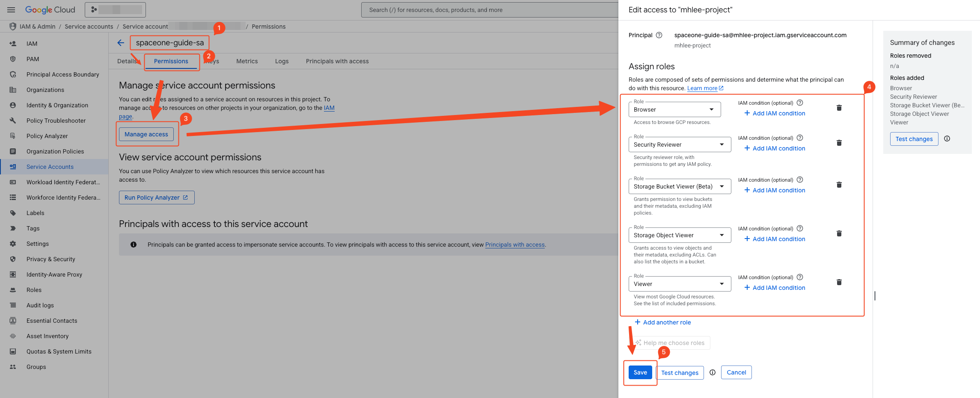Click help icon for Viewer IAM condition

(x=800, y=277)
